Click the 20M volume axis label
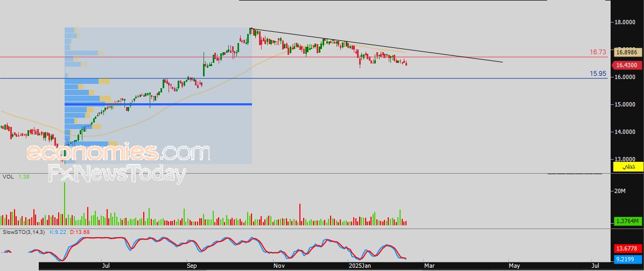The height and width of the screenshot is (271, 644). [619, 191]
